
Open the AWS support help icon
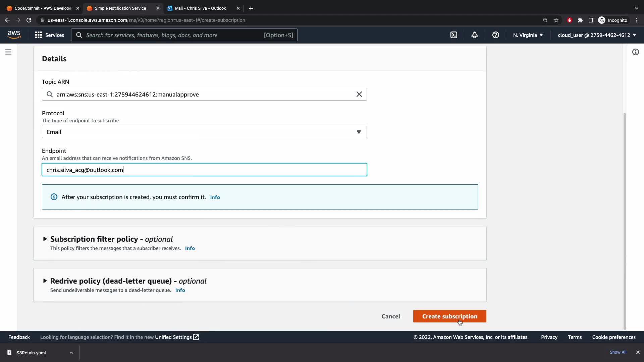tap(495, 35)
